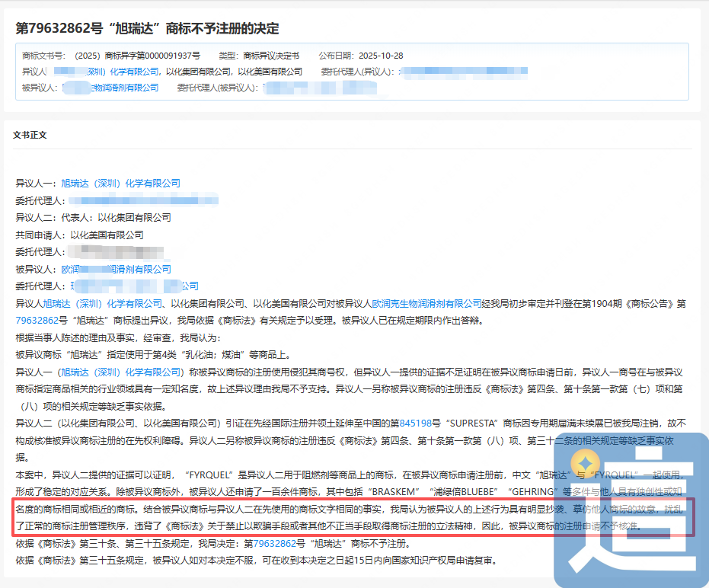This screenshot has width=709, height=588.
Task: Click the page title 商标不予注册的决定
Action: click(x=148, y=28)
